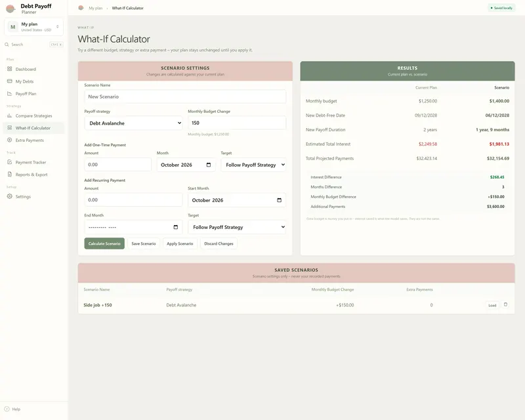
Task: Click Additional Payments value $3,600.00
Action: click(x=495, y=207)
